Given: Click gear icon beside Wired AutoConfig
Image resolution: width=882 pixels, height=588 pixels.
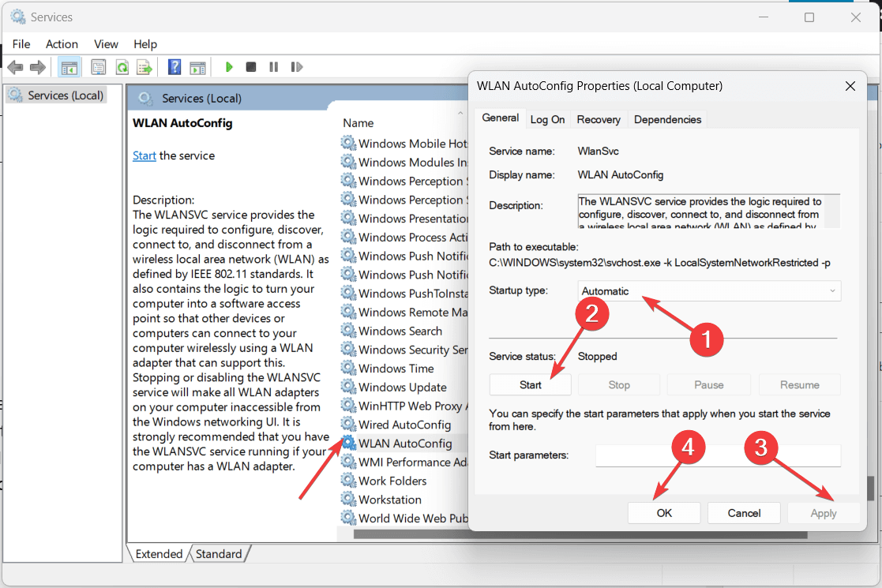Looking at the screenshot, I should click(x=349, y=425).
